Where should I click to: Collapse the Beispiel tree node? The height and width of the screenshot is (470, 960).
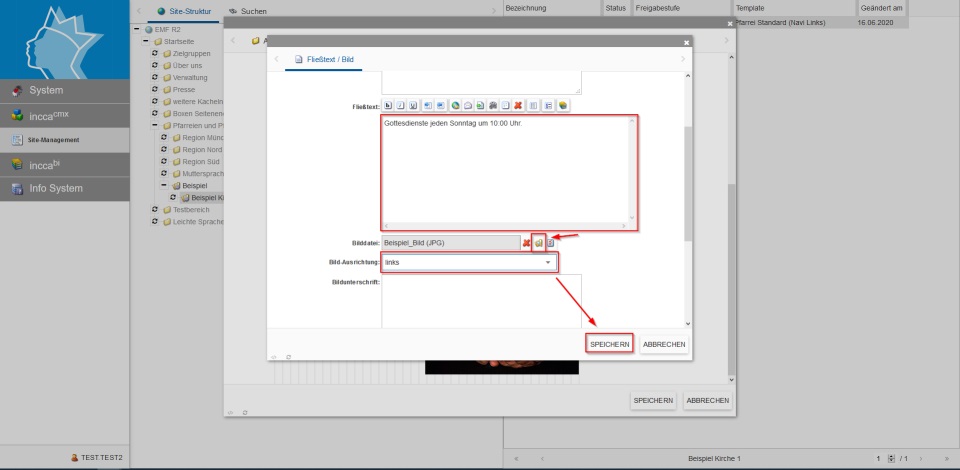(x=165, y=186)
